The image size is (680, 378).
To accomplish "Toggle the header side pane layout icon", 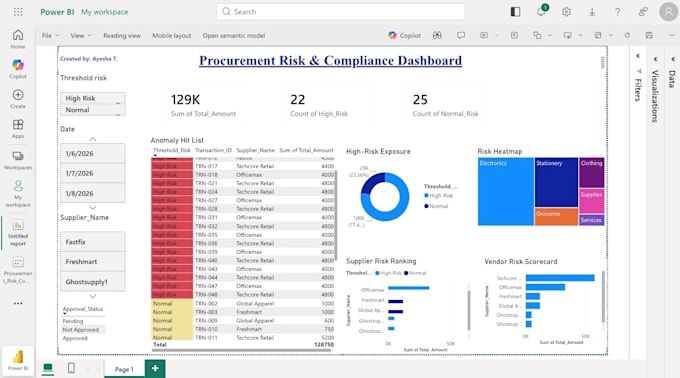I will coord(515,12).
